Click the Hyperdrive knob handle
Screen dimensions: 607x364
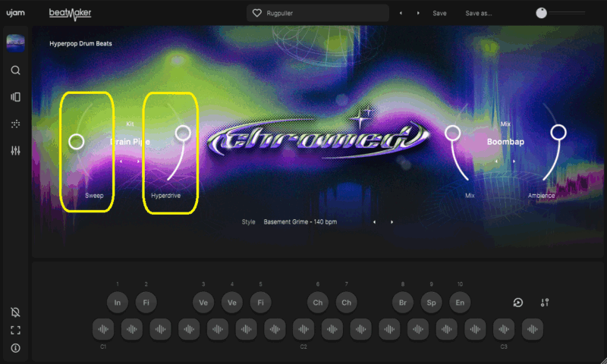(183, 133)
